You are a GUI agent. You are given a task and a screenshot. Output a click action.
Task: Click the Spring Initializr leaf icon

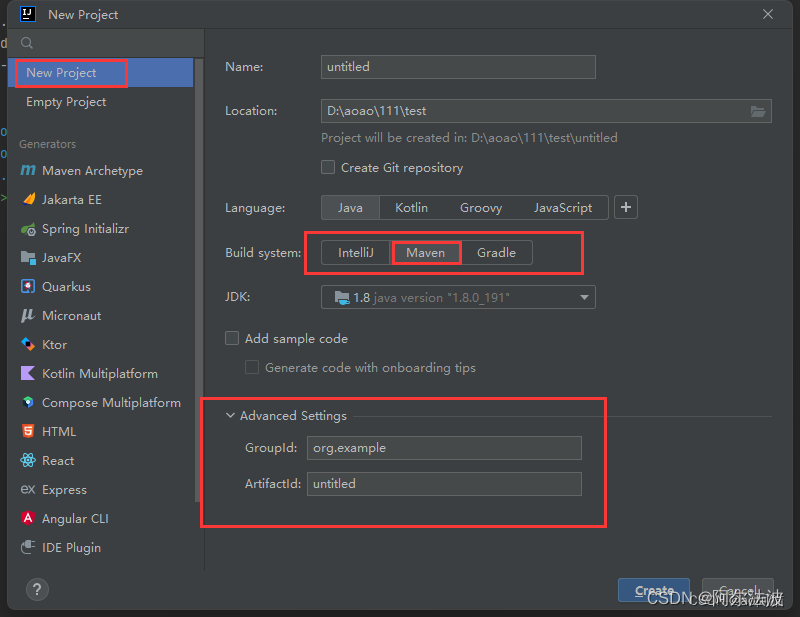click(28, 229)
